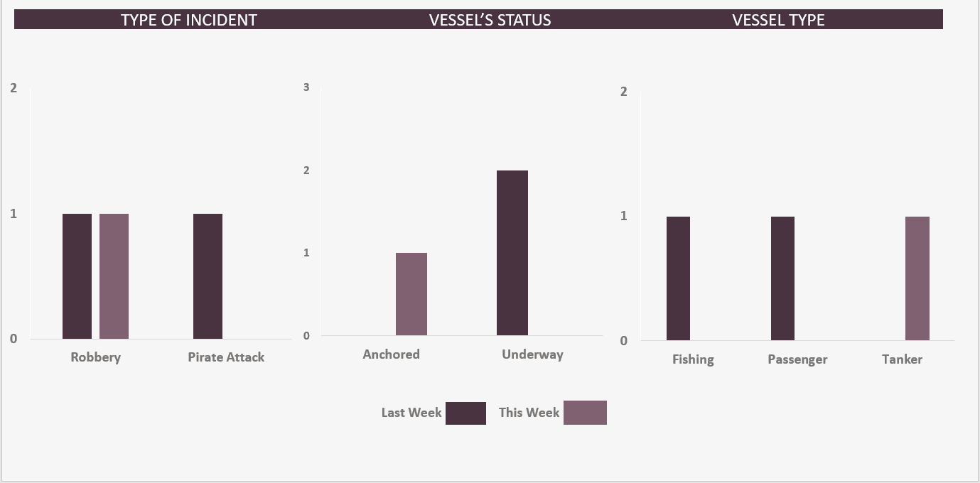This screenshot has width=980, height=483.
Task: Click the Anchored bar for This Week
Action: [x=411, y=294]
